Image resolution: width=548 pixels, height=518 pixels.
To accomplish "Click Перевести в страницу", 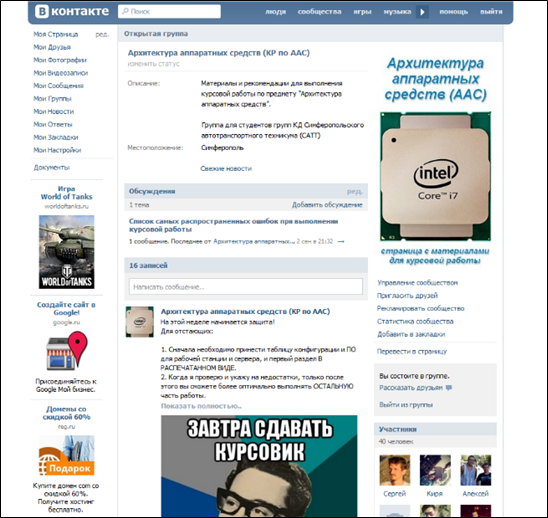I will click(x=412, y=352).
